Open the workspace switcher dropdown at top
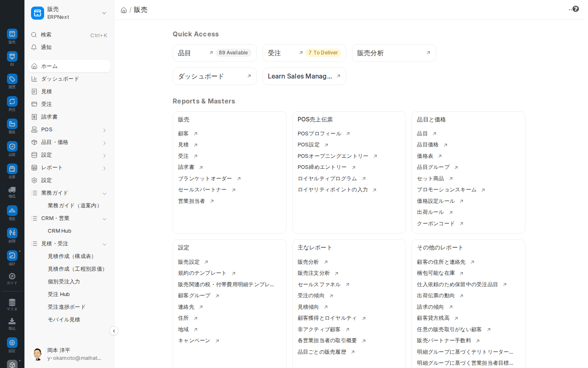 pyautogui.click(x=104, y=13)
